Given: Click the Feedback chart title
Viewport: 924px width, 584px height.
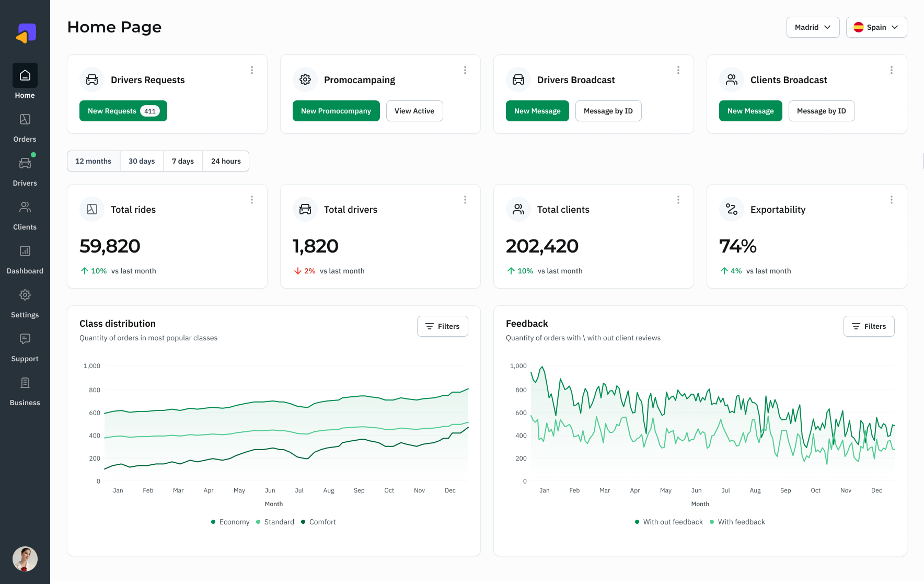Looking at the screenshot, I should pyautogui.click(x=527, y=324).
